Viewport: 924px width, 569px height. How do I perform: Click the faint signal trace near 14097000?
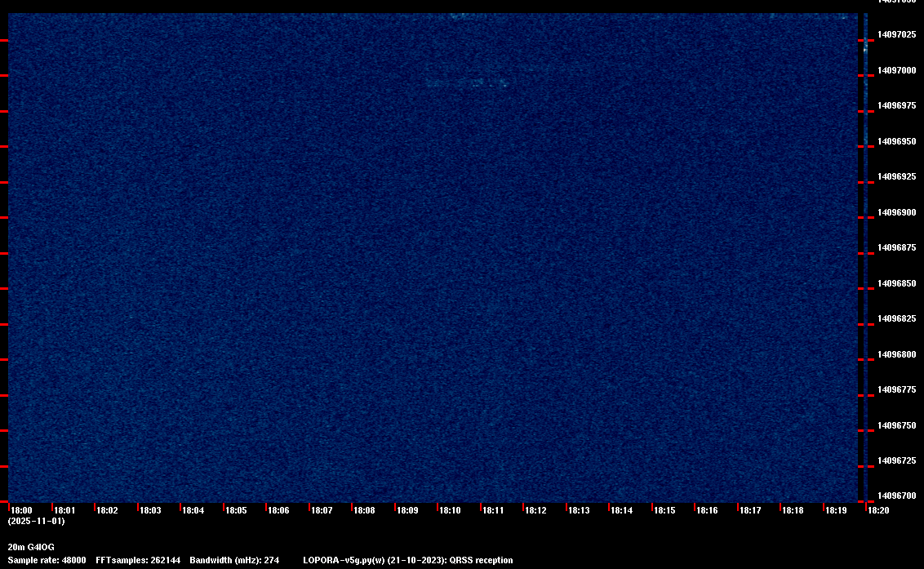point(467,83)
